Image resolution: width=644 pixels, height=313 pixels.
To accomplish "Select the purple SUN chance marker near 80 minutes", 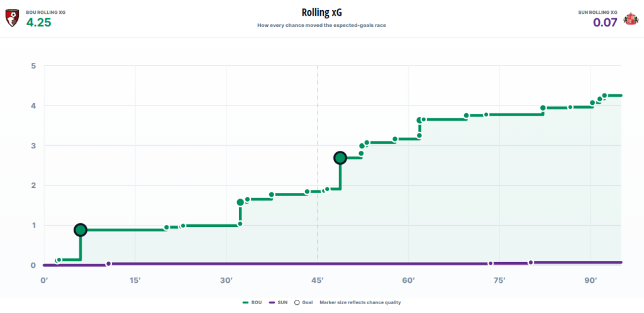I will [531, 263].
